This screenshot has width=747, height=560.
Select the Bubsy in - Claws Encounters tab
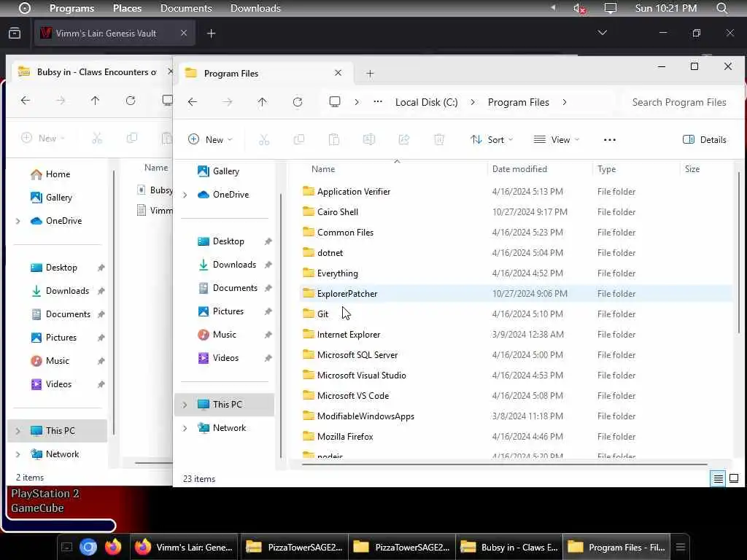90,72
